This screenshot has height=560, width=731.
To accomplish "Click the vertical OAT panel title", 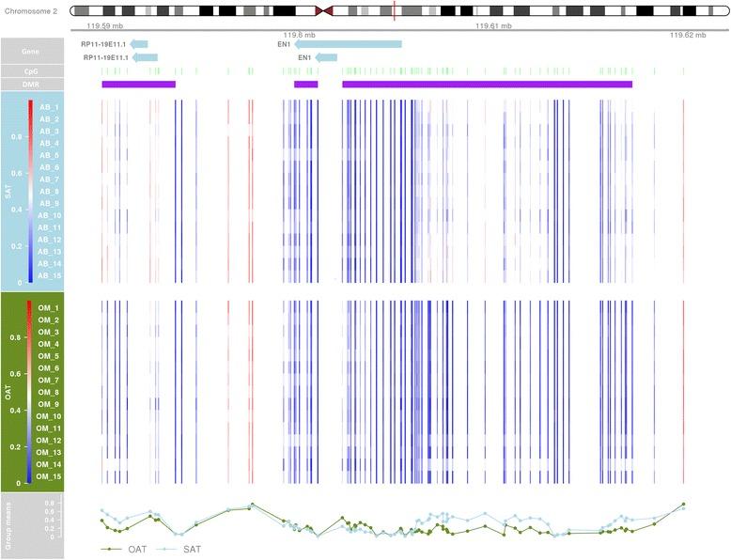I will (x=8, y=392).
